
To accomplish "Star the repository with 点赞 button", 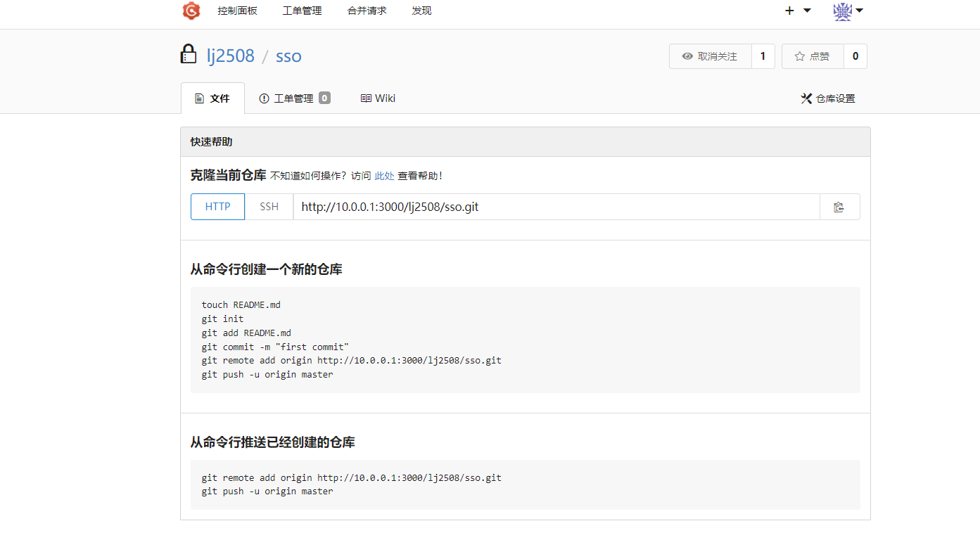I will click(812, 56).
